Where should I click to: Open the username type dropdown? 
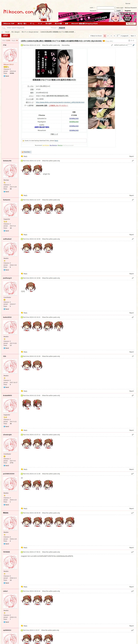click(92, 8)
